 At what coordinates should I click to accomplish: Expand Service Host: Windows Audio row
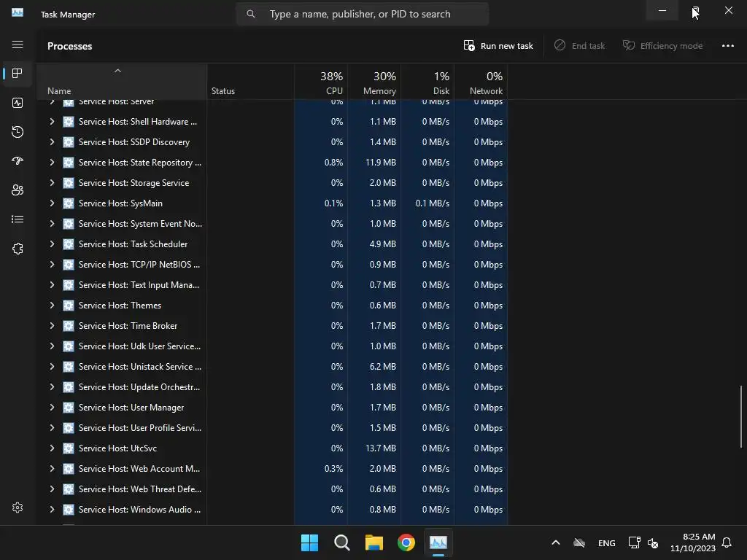(52, 510)
